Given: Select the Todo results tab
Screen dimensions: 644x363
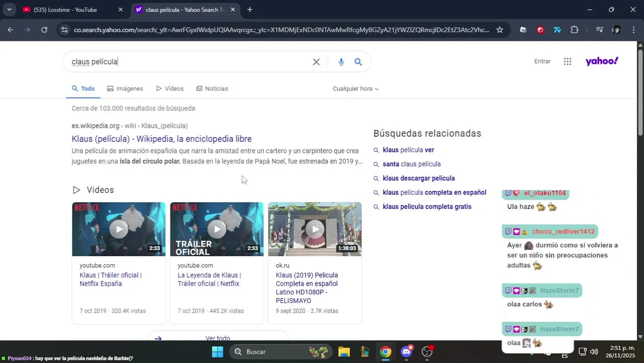Looking at the screenshot, I should [83, 89].
